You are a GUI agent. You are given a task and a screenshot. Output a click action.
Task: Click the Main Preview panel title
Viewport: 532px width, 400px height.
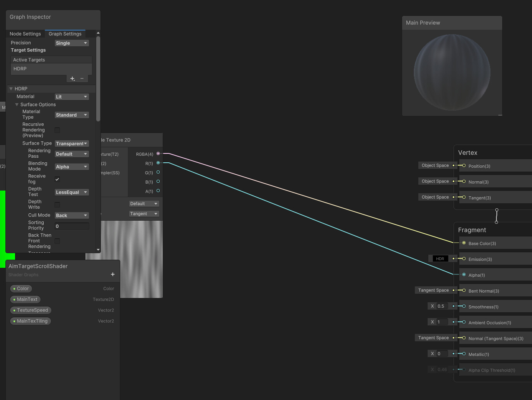coord(423,23)
